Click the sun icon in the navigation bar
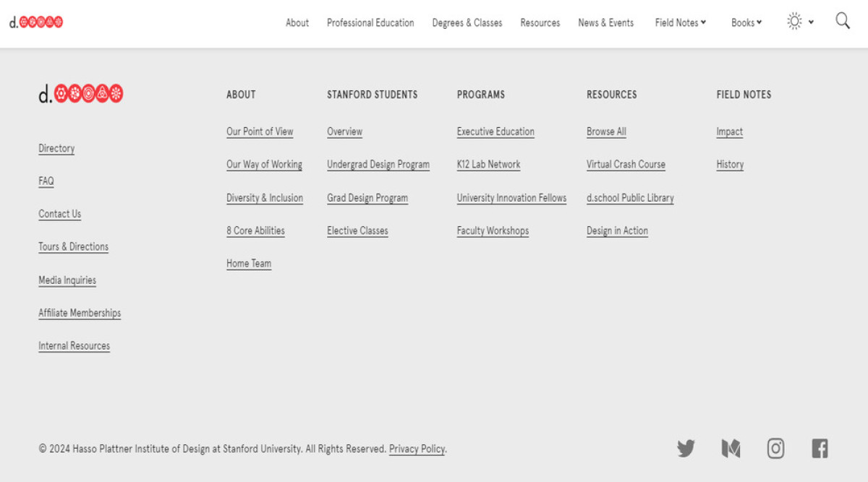Screen dimensions: 868x482 click(793, 22)
